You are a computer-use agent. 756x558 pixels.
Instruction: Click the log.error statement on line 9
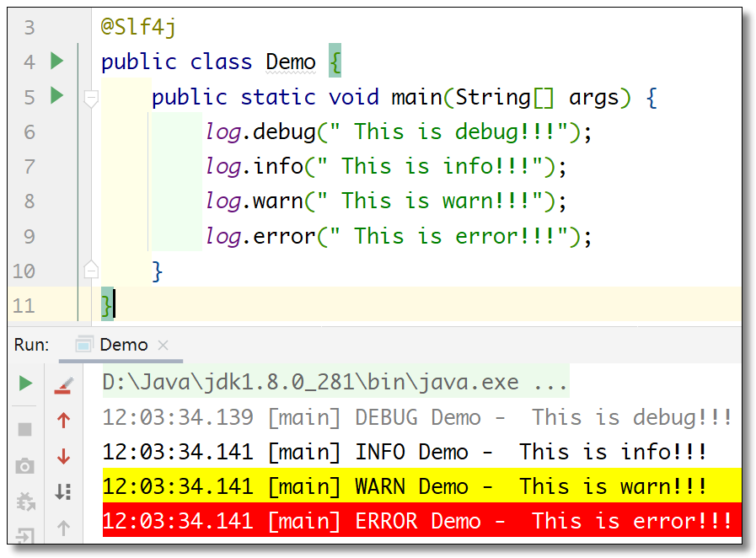(399, 236)
